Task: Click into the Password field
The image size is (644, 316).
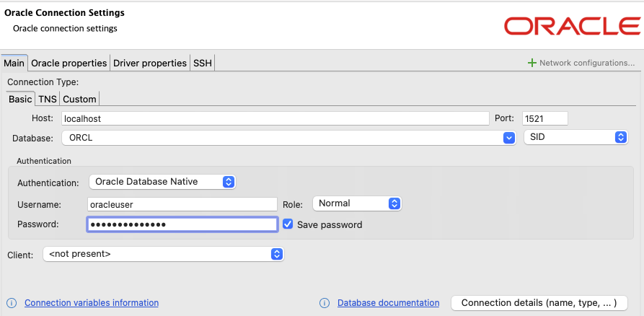Action: [182, 224]
